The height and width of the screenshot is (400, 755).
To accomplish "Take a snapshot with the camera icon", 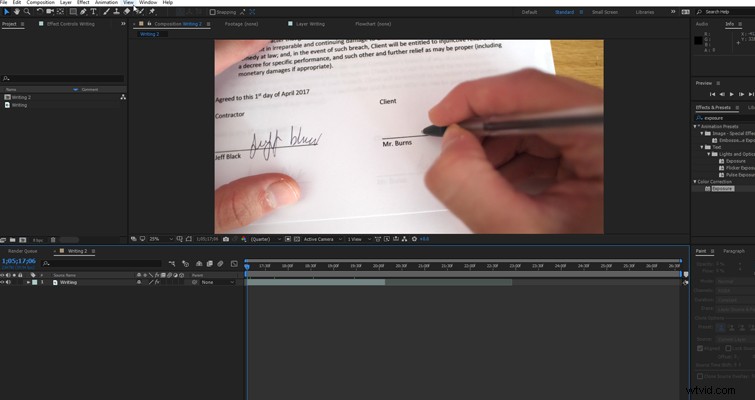I will point(226,239).
